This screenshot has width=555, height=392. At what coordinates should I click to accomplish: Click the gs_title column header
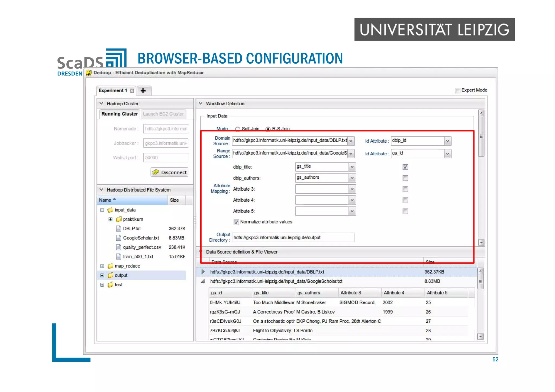pyautogui.click(x=273, y=293)
